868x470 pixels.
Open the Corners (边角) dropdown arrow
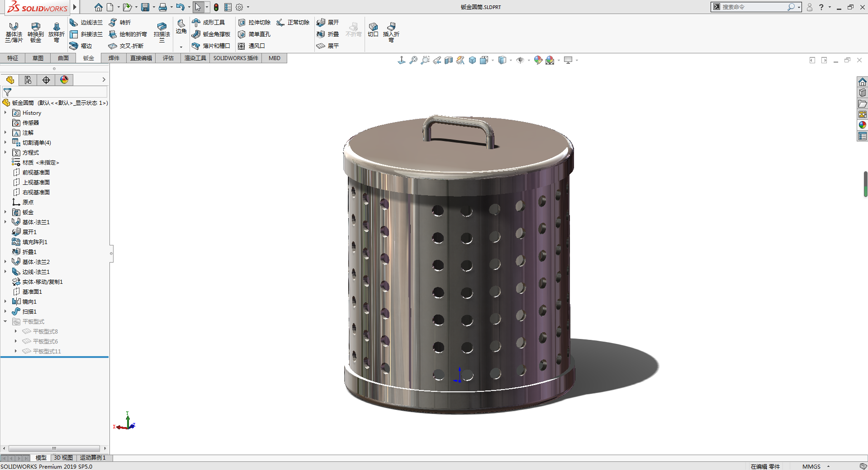click(x=181, y=47)
